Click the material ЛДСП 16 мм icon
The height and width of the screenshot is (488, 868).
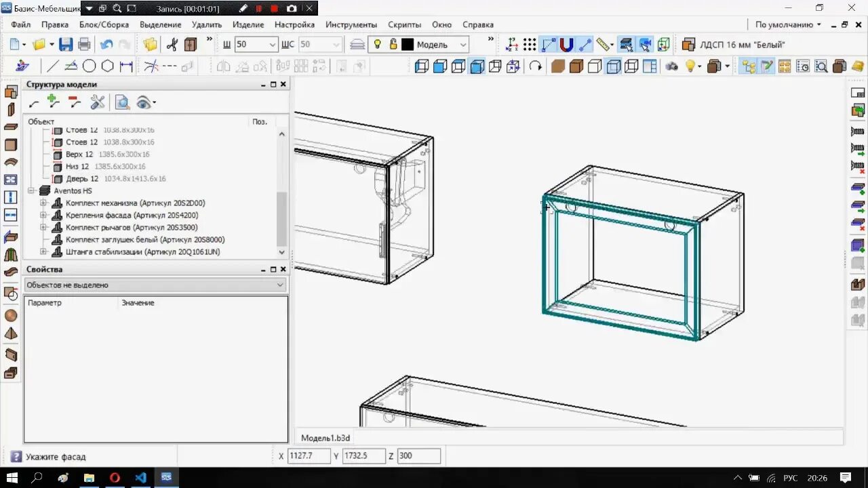[x=688, y=45]
